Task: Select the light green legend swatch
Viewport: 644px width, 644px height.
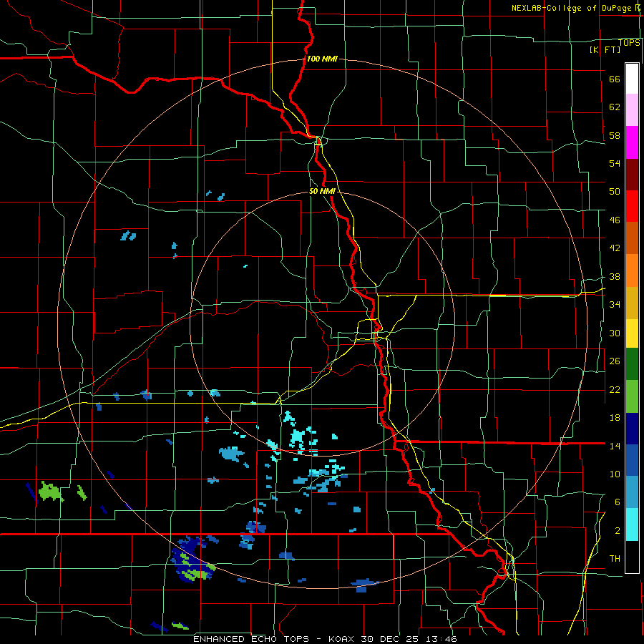Action: click(632, 396)
